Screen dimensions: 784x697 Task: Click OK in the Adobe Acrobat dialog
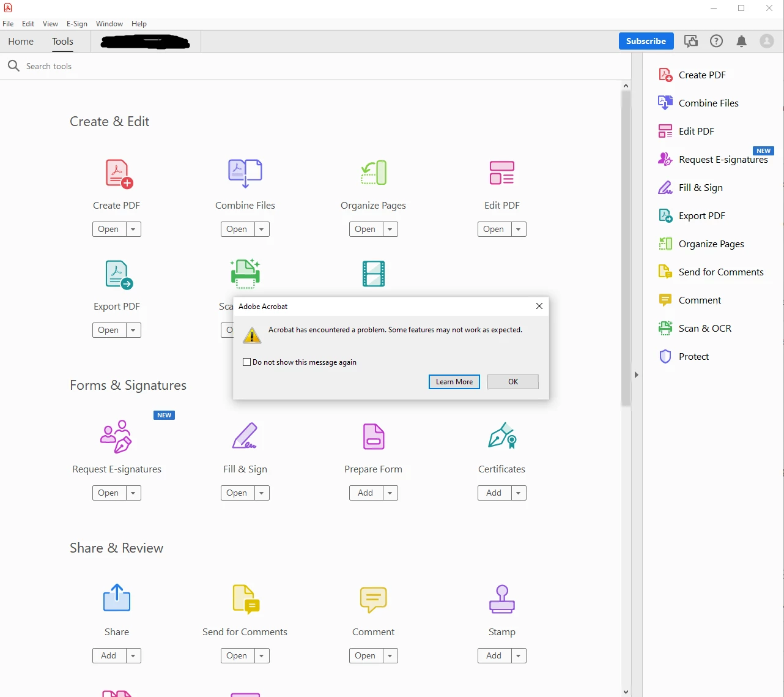click(513, 382)
